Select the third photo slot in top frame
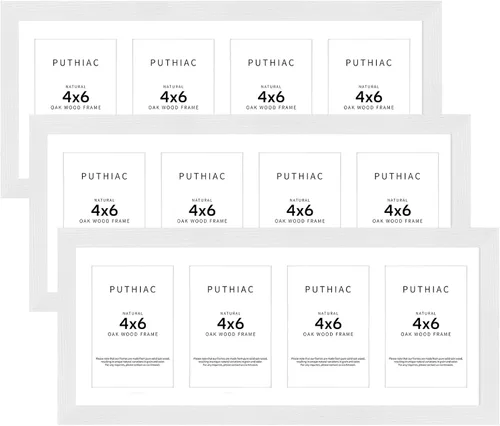Image resolution: width=500 pixels, height=426 pixels. (x=271, y=77)
